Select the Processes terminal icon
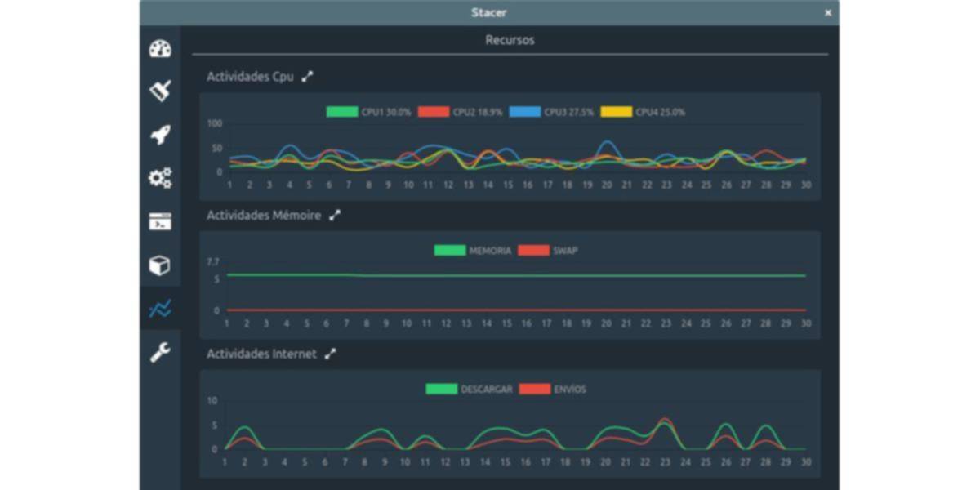Viewport: 980px width, 490px height. [160, 222]
